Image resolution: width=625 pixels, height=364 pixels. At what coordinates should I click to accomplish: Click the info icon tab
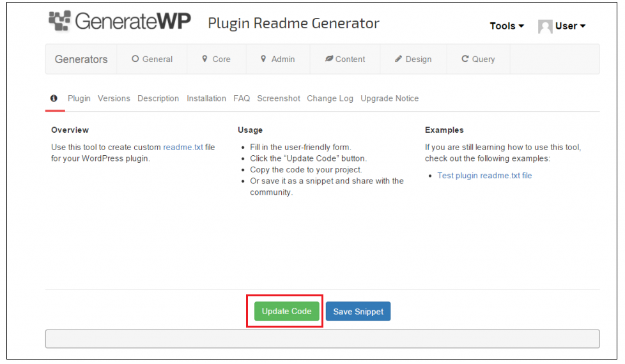coord(54,98)
